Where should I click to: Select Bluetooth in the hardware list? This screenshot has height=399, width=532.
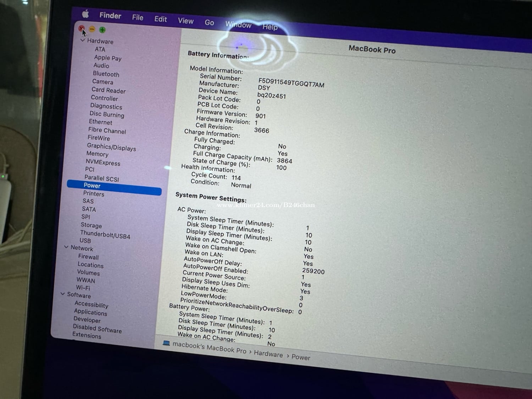click(106, 74)
